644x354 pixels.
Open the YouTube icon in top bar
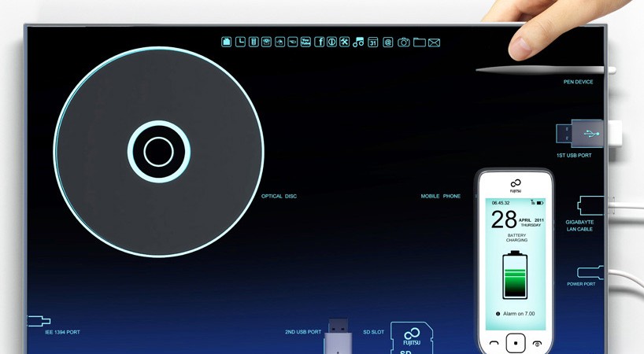305,42
